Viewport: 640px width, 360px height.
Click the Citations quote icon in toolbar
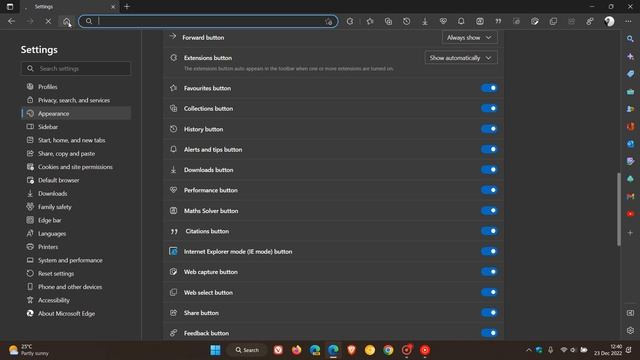coord(498,21)
